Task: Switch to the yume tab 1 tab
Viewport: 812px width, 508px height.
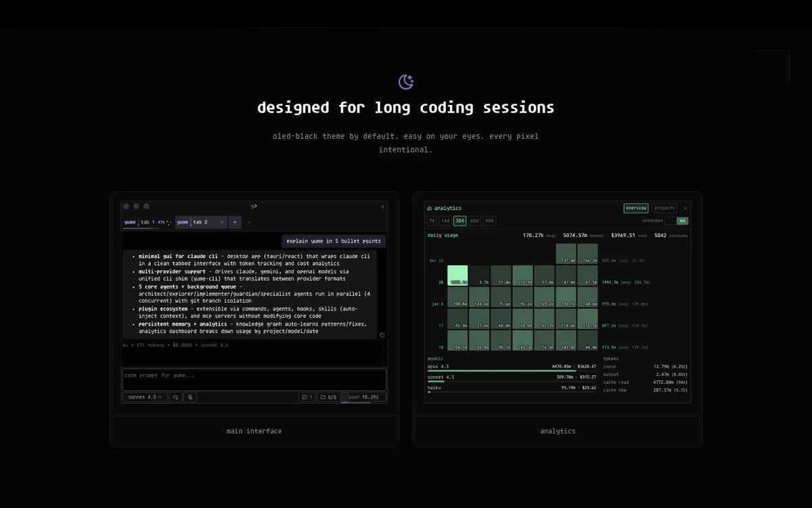Action: 148,222
